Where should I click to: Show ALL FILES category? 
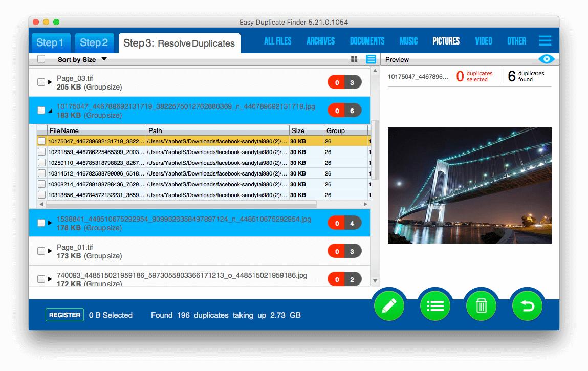(x=277, y=41)
